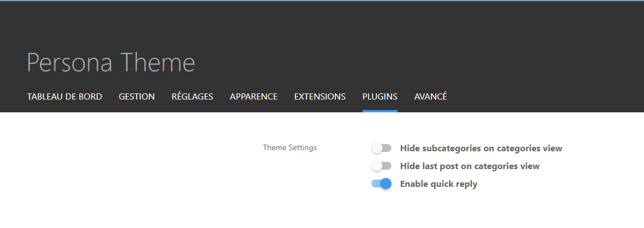Go to the Extensions menu

(x=320, y=97)
